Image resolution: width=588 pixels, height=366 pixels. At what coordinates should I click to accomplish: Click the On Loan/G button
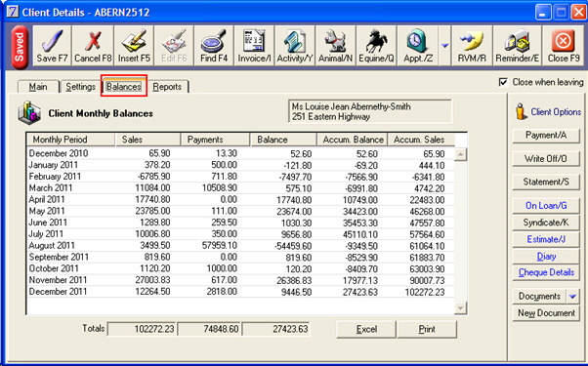click(x=546, y=206)
